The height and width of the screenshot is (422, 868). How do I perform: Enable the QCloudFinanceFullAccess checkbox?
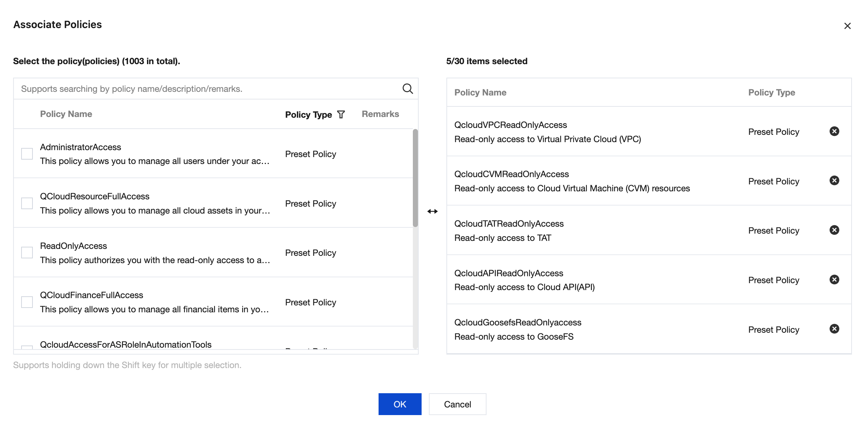pos(27,302)
